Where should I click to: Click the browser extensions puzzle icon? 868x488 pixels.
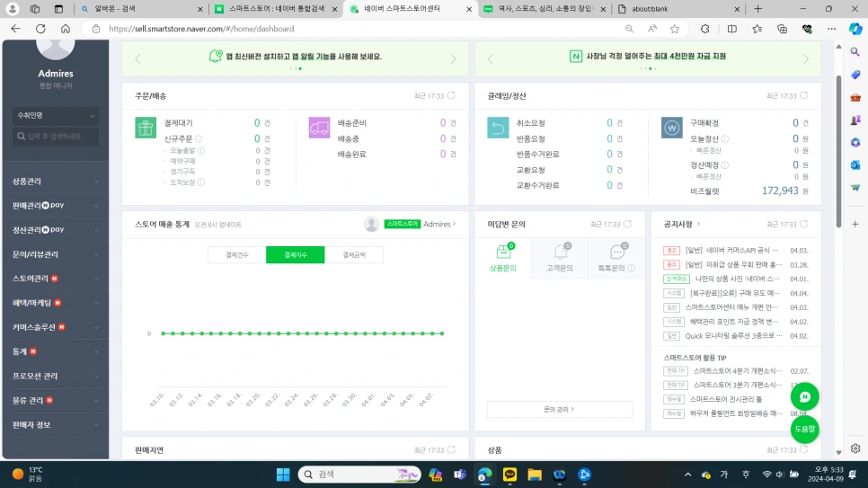tap(704, 29)
